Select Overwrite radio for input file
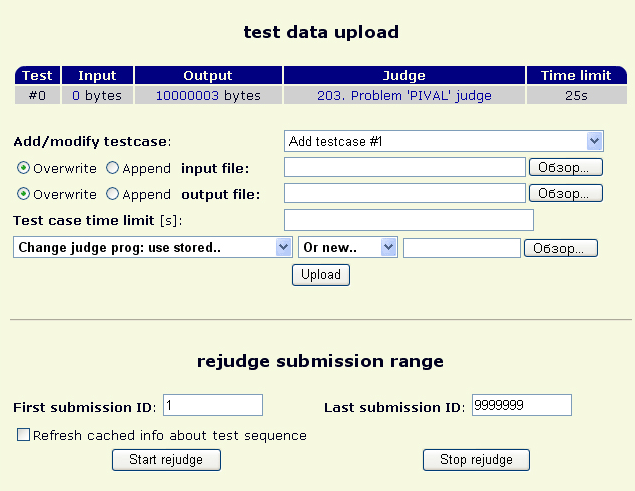 23,168
